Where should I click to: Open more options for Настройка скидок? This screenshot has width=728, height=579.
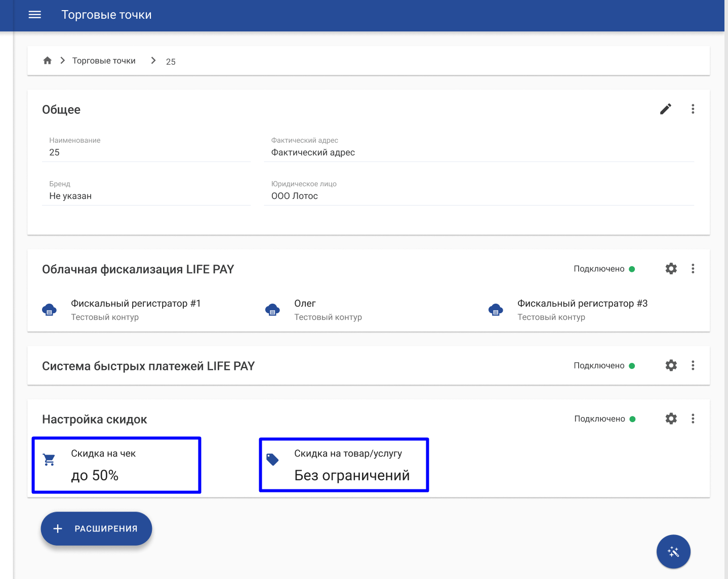pos(693,419)
